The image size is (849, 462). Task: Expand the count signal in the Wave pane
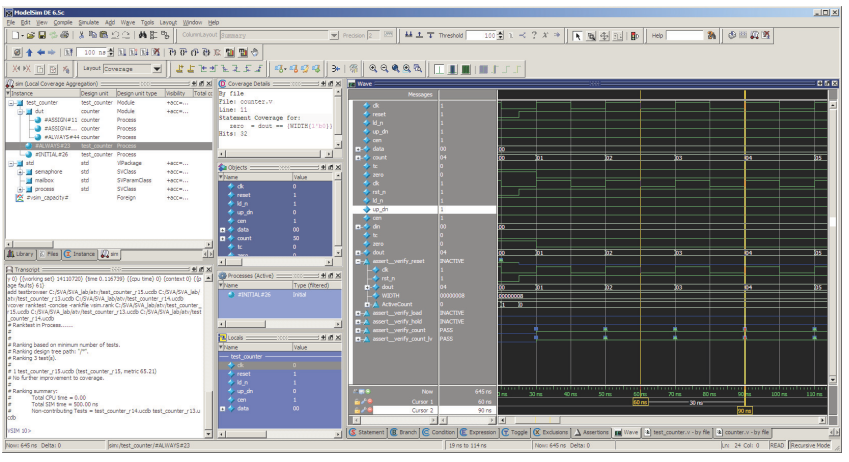(x=358, y=158)
